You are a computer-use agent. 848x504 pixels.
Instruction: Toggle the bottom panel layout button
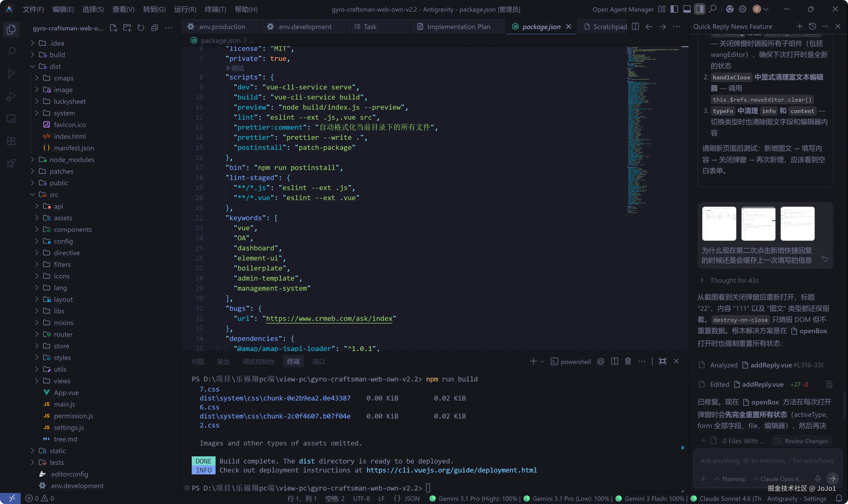coord(687,9)
